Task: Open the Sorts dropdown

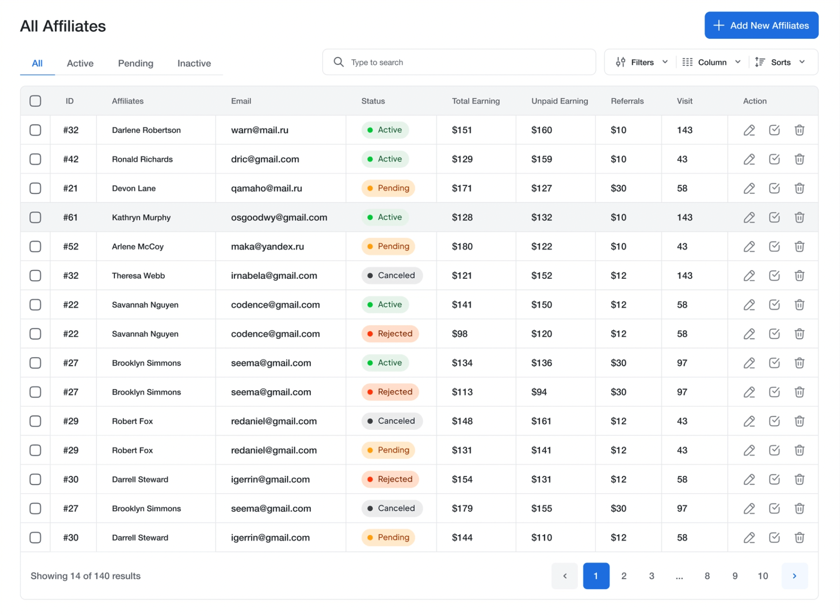Action: (780, 62)
